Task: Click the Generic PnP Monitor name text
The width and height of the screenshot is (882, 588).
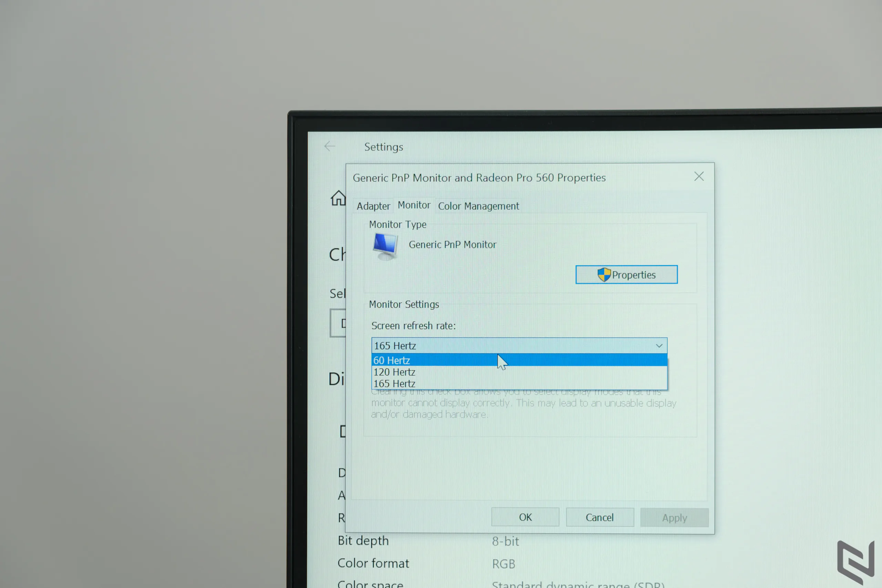Action: (452, 245)
